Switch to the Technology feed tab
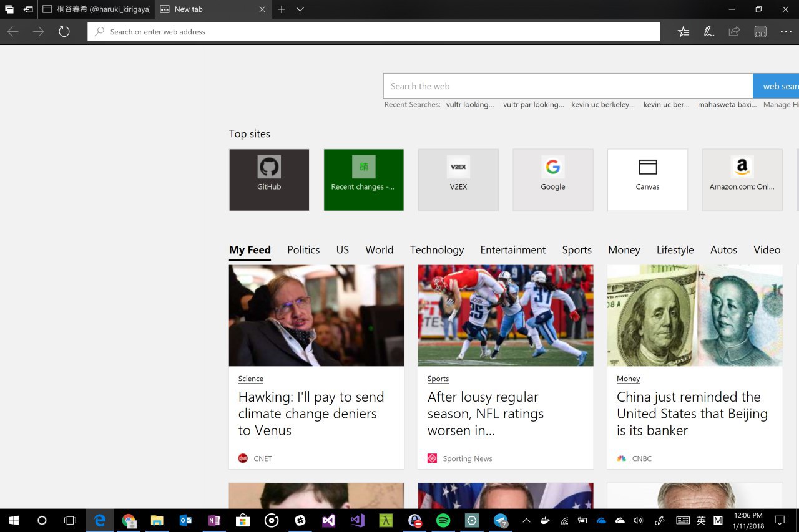The image size is (799, 532). tap(436, 250)
